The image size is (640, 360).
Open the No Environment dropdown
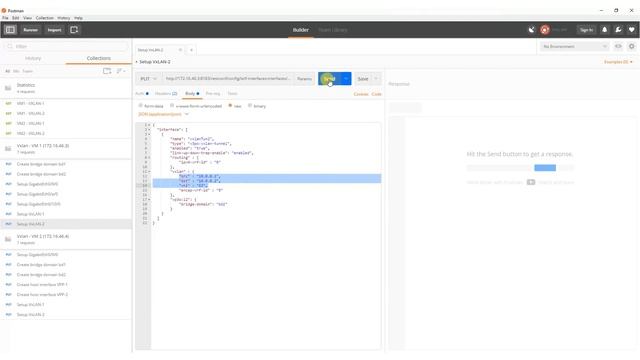[x=575, y=47]
